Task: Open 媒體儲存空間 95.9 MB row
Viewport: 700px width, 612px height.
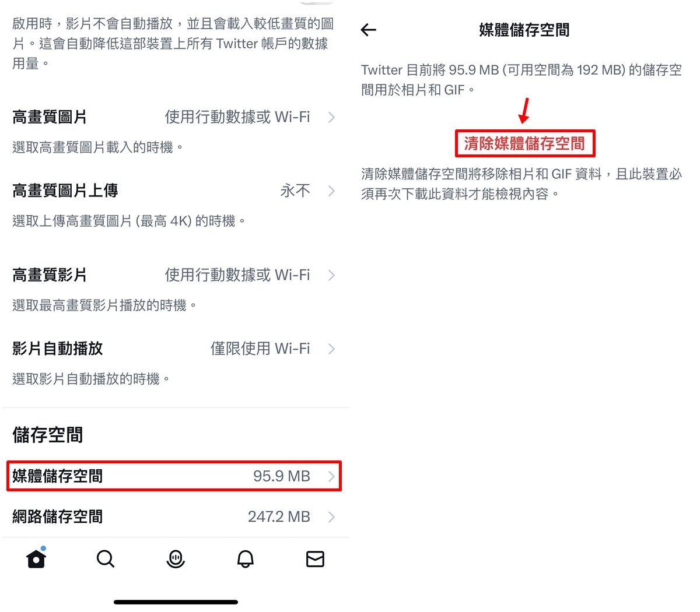Action: pos(174,476)
